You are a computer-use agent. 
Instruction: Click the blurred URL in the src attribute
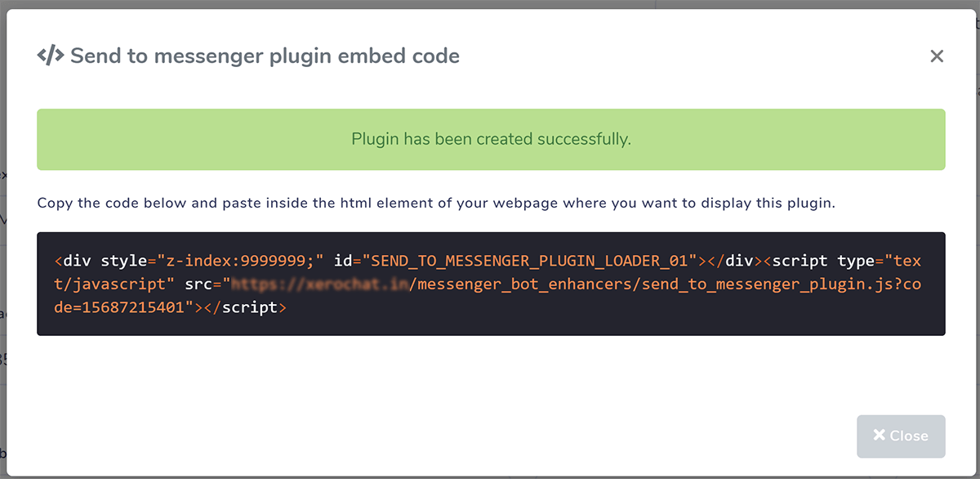319,284
